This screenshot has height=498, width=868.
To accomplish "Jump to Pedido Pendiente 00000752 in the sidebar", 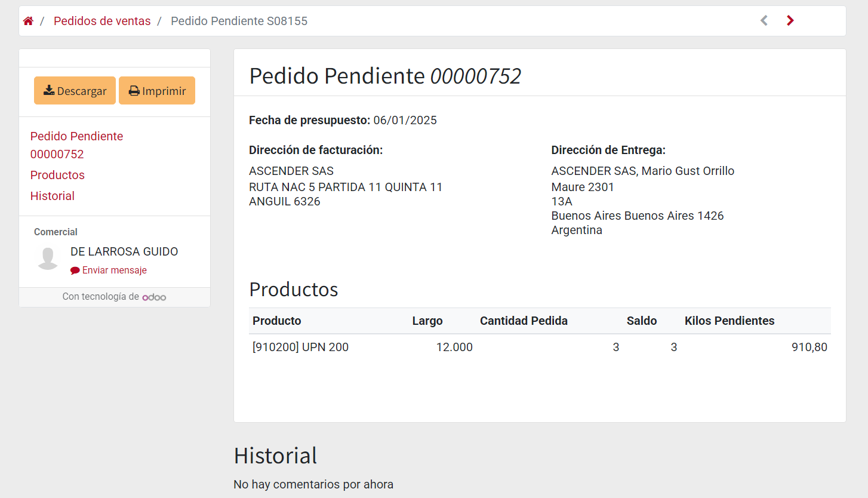I will pos(76,145).
